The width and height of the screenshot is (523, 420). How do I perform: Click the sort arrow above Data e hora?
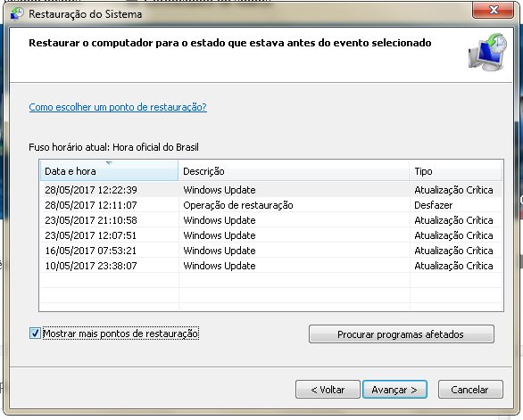pos(109,163)
